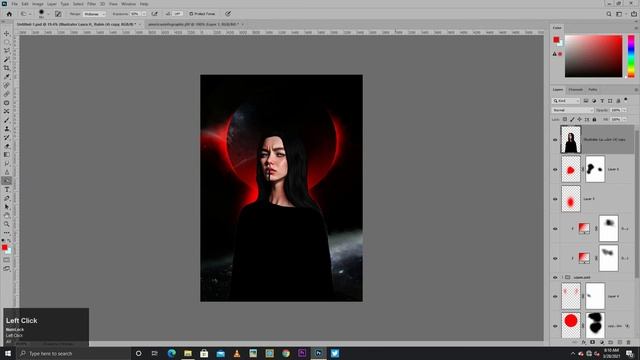640x360 pixels.
Task: Open the Range Midtones dropdown
Action: coord(94,14)
